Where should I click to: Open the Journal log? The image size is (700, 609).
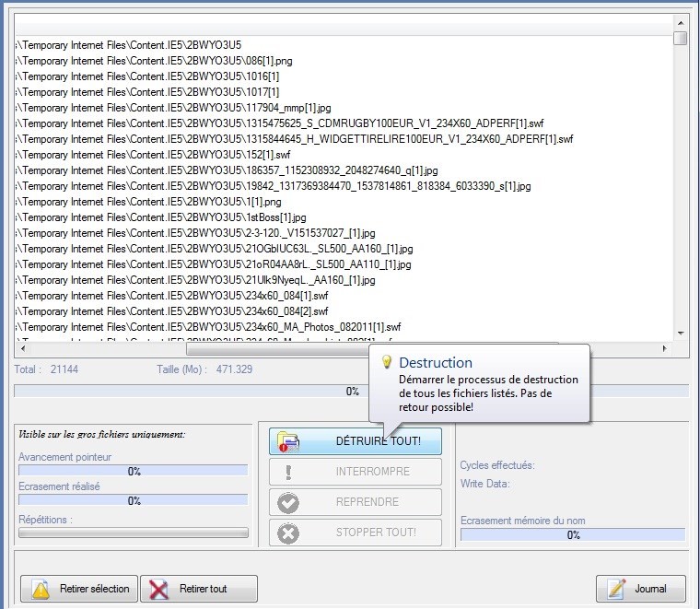point(642,589)
